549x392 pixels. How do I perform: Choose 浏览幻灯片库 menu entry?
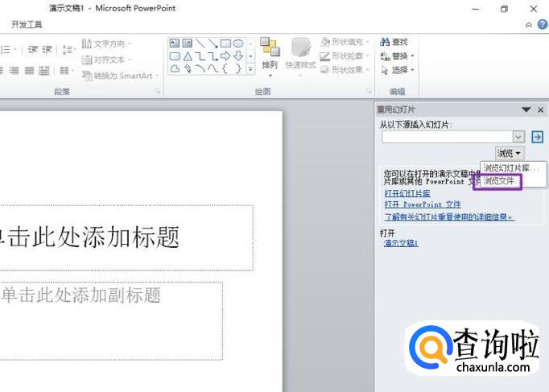[513, 168]
